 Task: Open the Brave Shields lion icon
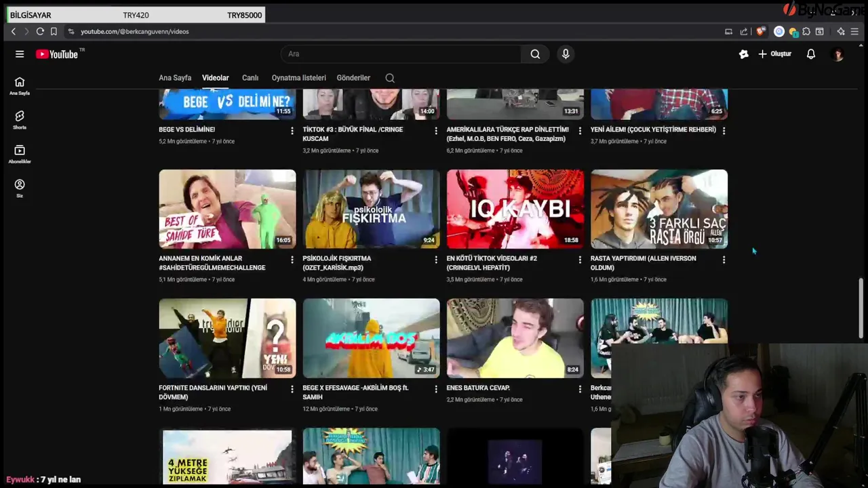tap(761, 31)
